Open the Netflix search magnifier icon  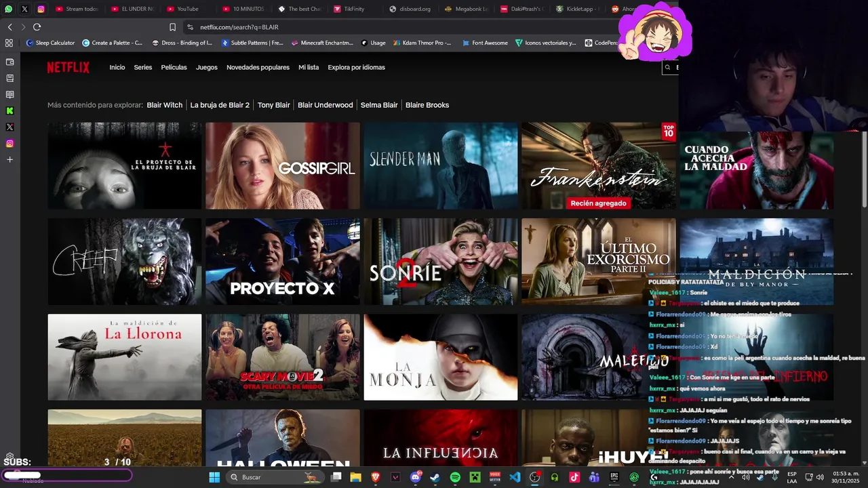[667, 67]
